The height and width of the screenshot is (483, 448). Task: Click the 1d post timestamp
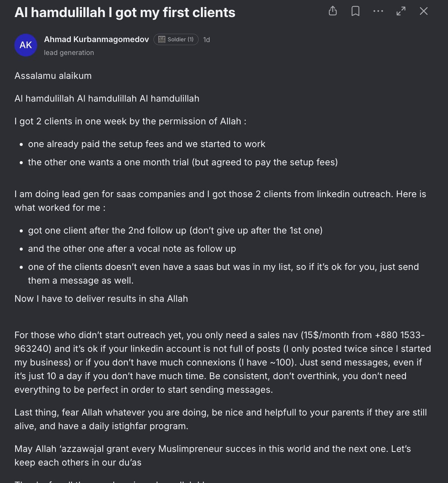(x=207, y=39)
